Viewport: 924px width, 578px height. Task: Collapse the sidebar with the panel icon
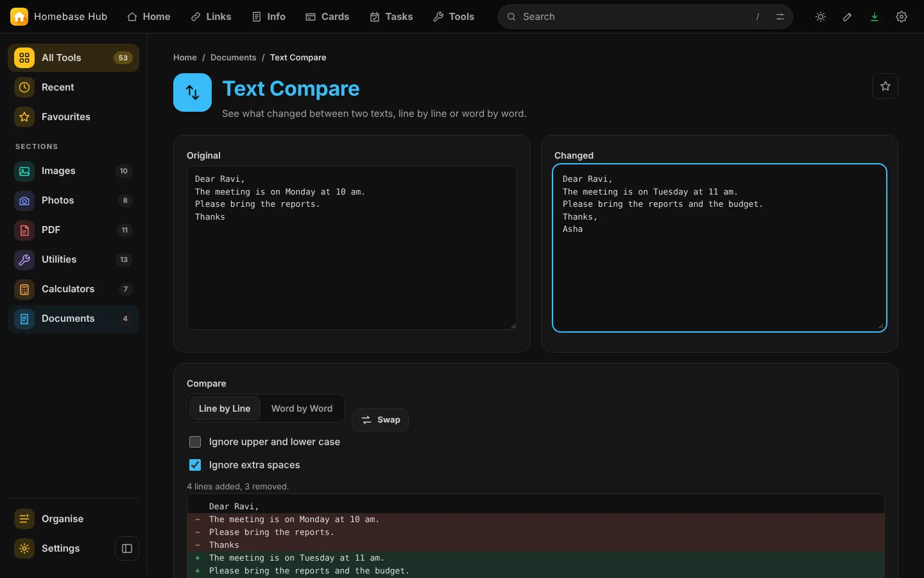coord(127,548)
